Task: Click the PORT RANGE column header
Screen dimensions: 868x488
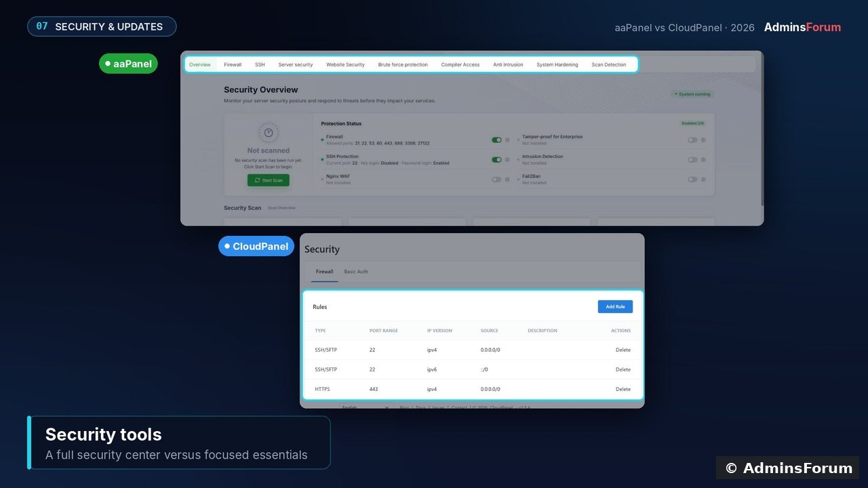Action: point(384,331)
